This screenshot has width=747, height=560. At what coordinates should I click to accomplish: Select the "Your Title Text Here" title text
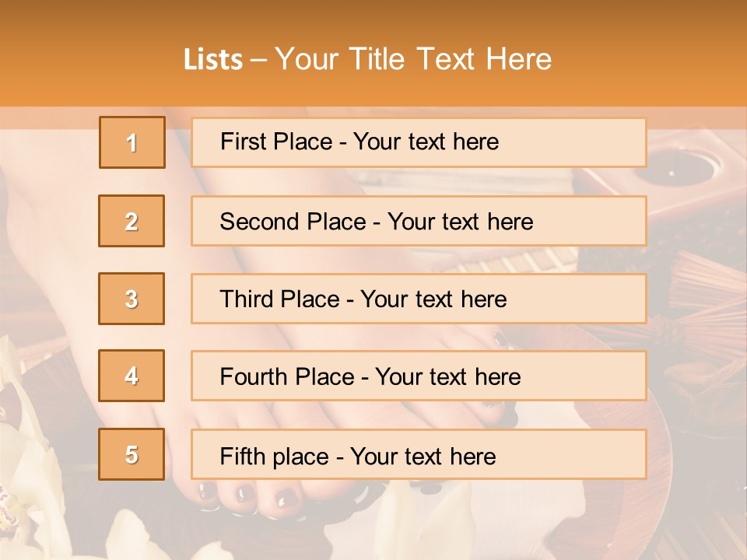pos(413,60)
